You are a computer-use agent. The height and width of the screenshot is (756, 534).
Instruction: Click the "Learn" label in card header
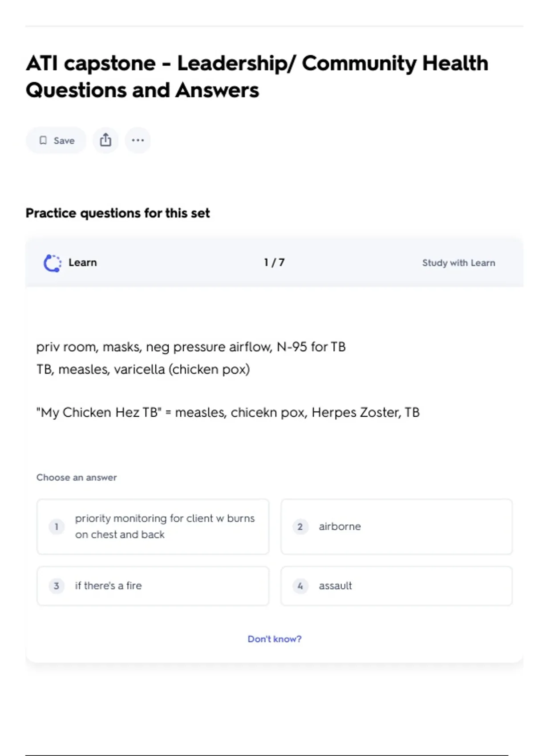click(82, 262)
